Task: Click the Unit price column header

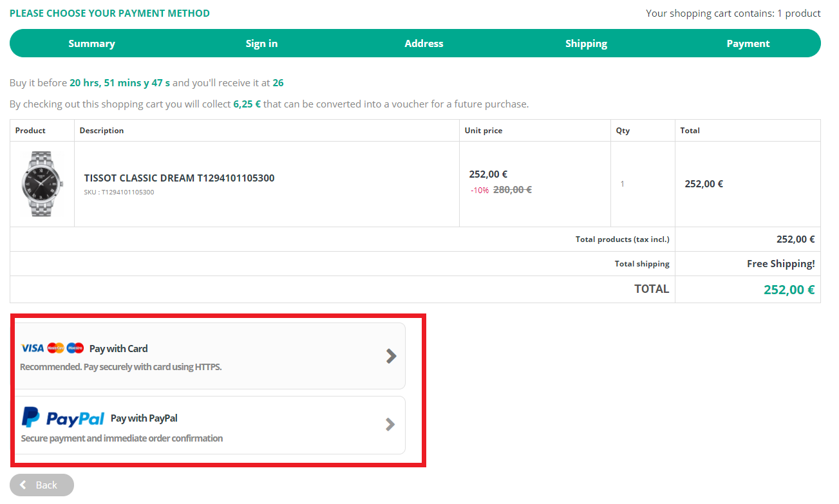Action: pyautogui.click(x=484, y=130)
